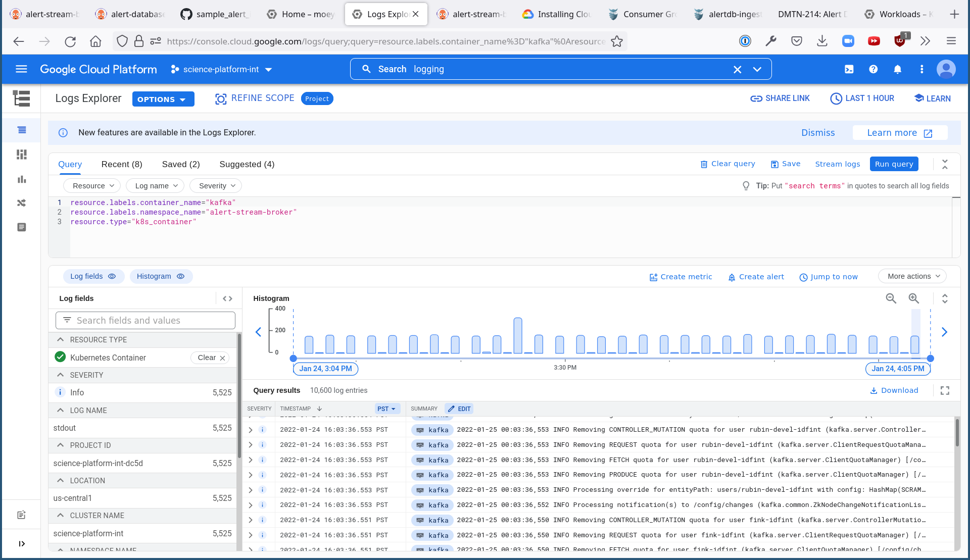Drag the Jan 24 3:04 PM timeline marker
The height and width of the screenshot is (560, 970).
point(294,358)
